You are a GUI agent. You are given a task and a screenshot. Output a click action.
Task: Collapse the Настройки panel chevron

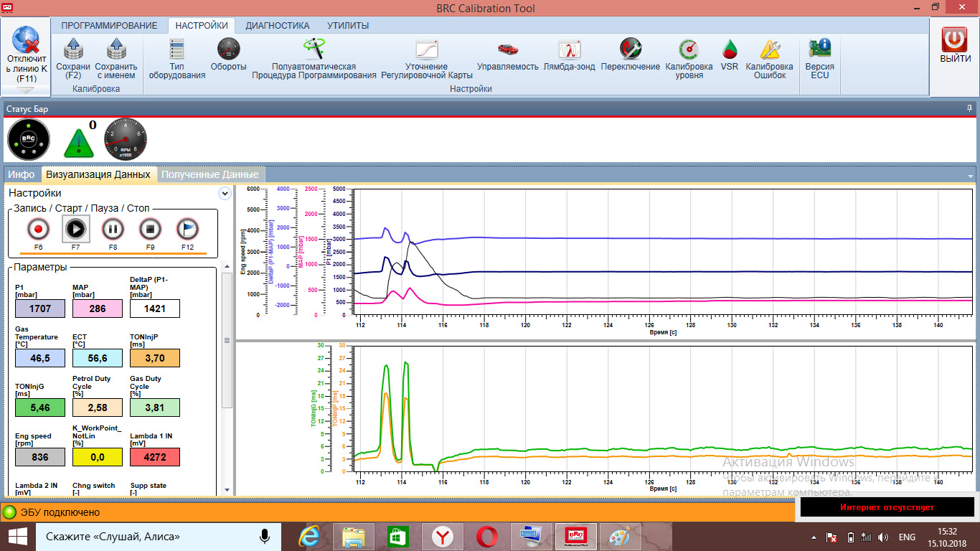225,194
